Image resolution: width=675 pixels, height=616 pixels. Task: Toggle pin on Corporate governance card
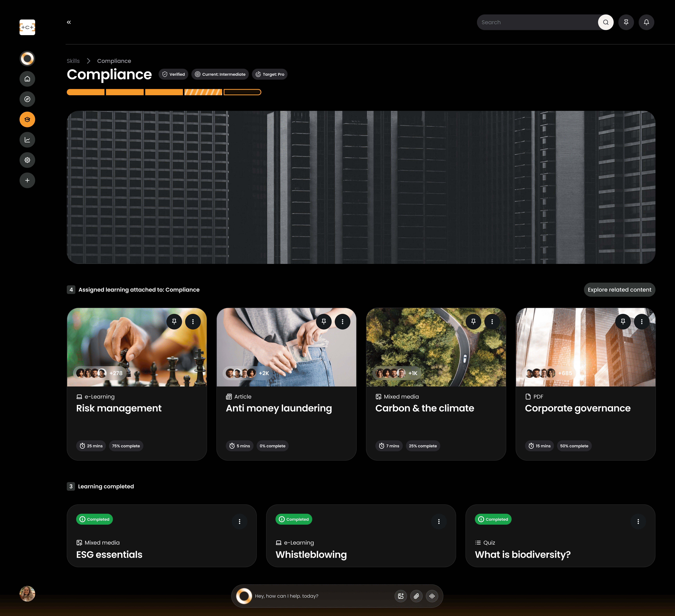623,322
